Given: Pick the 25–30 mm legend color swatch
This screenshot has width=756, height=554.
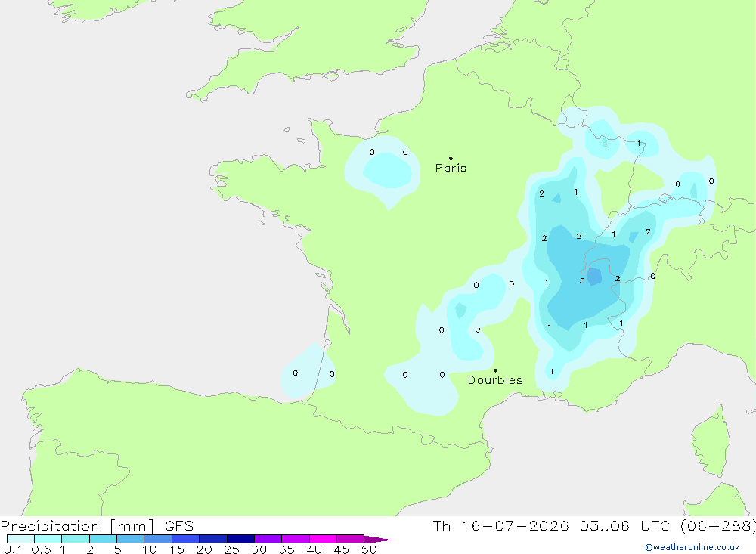Looking at the screenshot, I should coord(240,539).
